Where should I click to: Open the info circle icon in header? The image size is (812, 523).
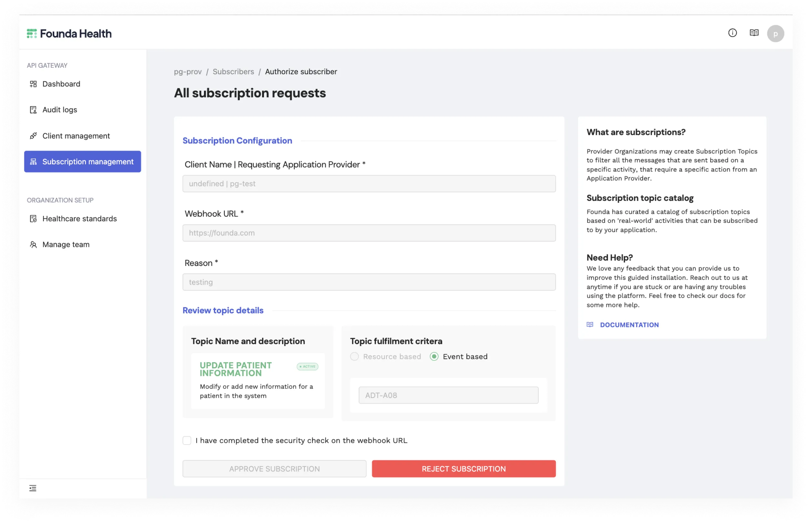click(732, 33)
